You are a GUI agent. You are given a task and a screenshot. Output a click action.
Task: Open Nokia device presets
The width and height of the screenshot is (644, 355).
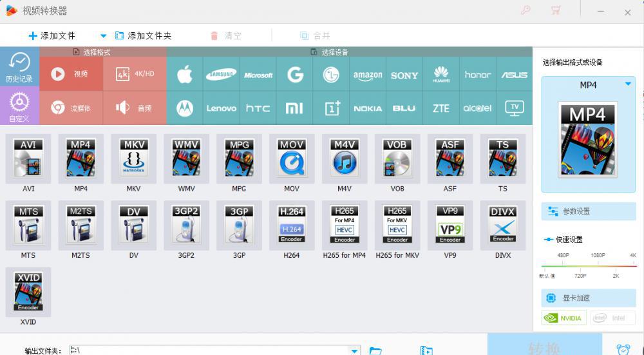[x=368, y=108]
